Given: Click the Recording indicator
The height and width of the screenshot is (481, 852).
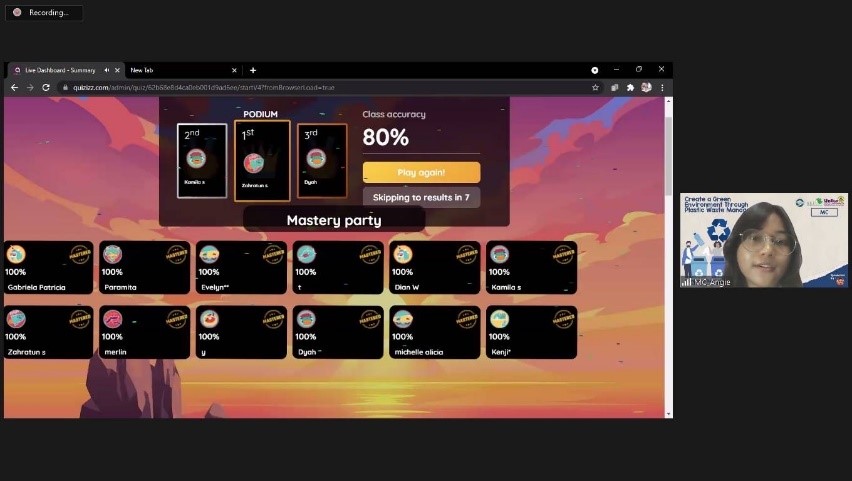Looking at the screenshot, I should point(44,13).
